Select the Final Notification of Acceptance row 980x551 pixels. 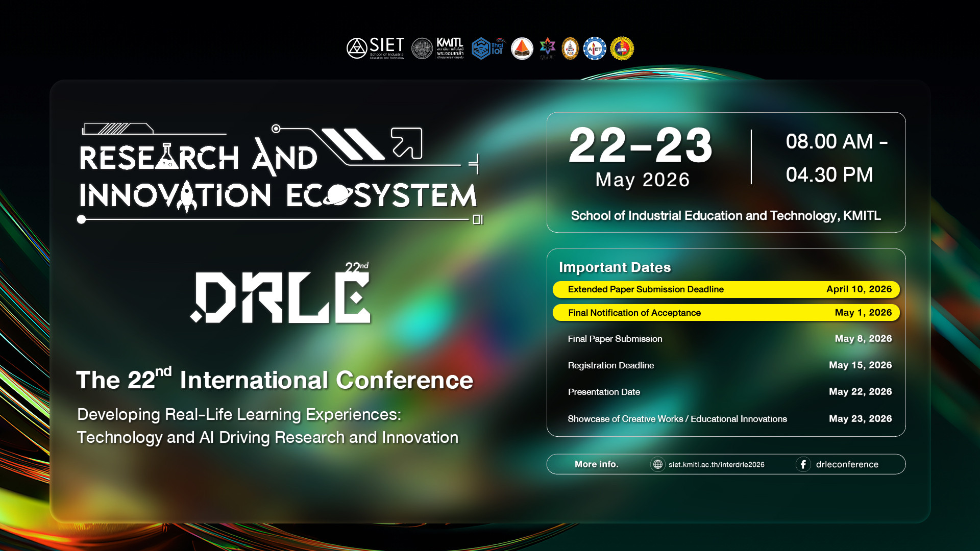coord(725,313)
